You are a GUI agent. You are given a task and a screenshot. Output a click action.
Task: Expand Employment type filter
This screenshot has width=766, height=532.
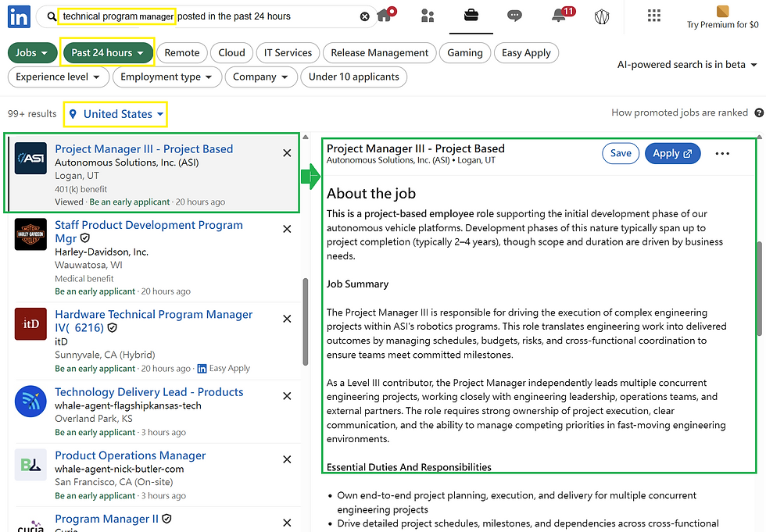(167, 77)
